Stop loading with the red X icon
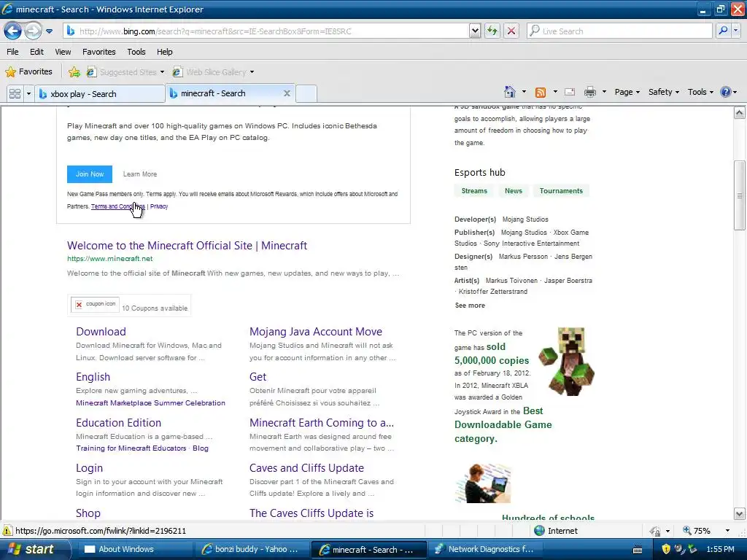This screenshot has width=747, height=560. (x=511, y=31)
